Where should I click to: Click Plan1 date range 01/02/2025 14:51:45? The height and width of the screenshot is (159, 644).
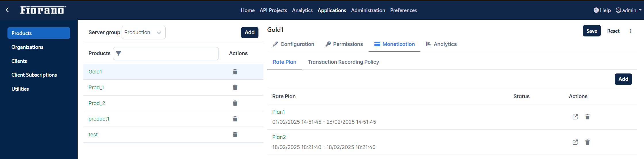(x=324, y=122)
